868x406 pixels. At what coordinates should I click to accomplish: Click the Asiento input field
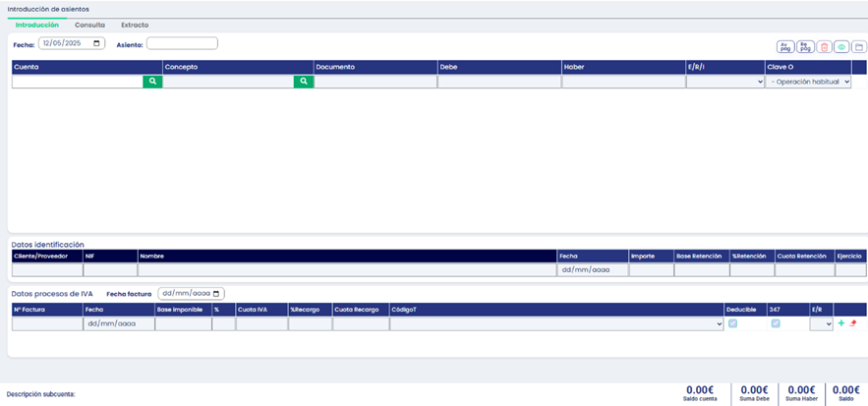(182, 43)
